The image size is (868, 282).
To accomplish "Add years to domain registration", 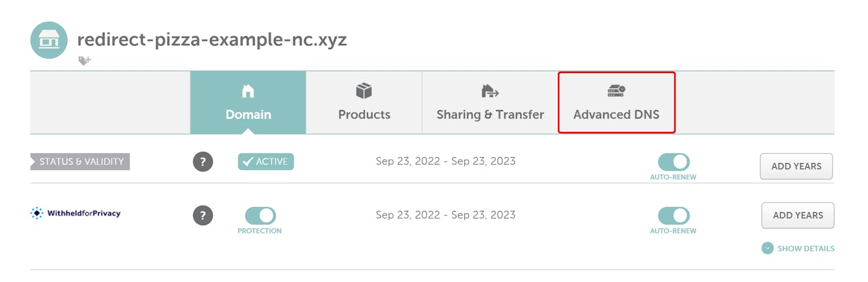I will 796,166.
